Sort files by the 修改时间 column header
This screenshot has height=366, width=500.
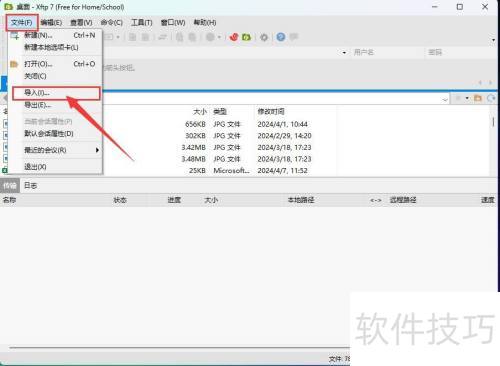[271, 112]
